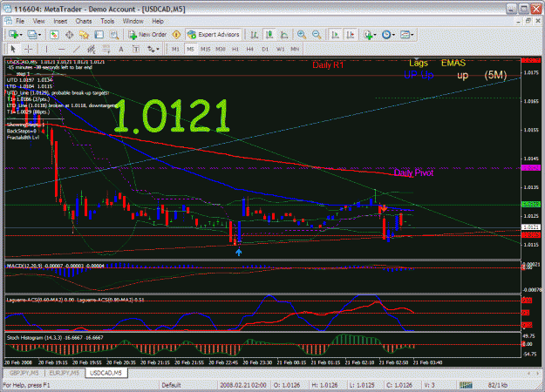This screenshot has height=392, width=545.
Task: Click the Default profile in status bar
Action: 171,385
